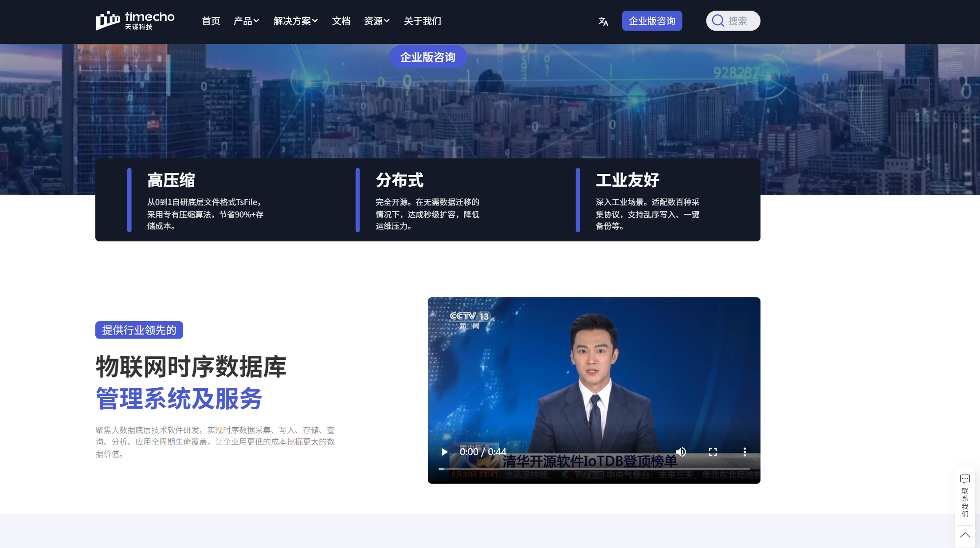Open the 关于我们 navigation link
This screenshot has height=548, width=980.
point(422,21)
